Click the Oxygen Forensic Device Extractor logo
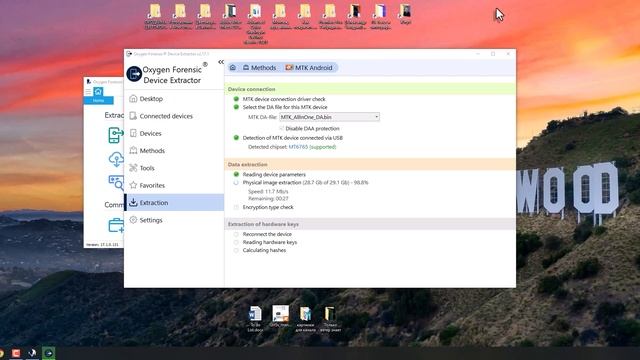Viewport: 640px width, 360px height. pos(134,74)
